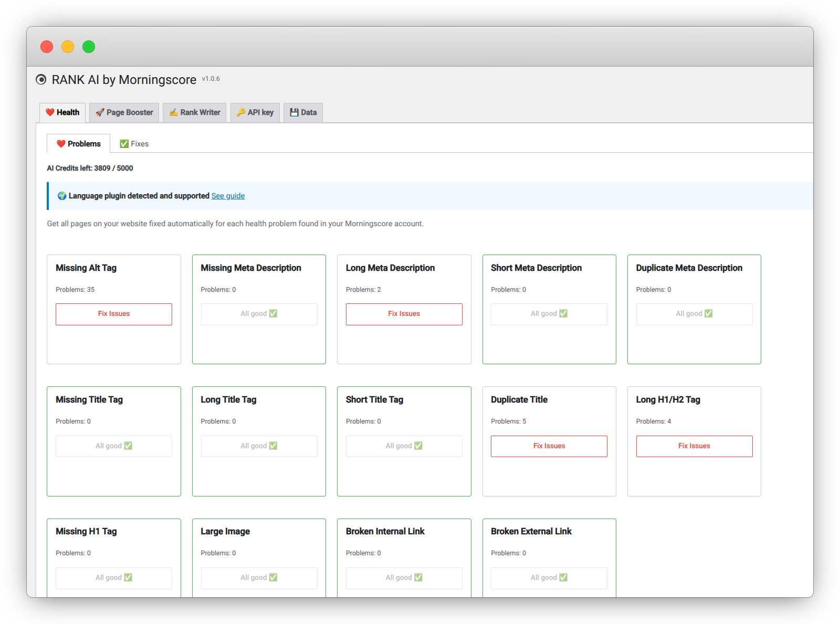Click the Problems: 4 count

point(654,421)
